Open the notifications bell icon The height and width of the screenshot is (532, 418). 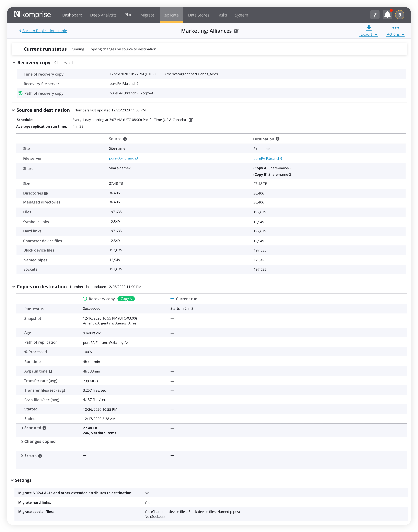tap(387, 15)
